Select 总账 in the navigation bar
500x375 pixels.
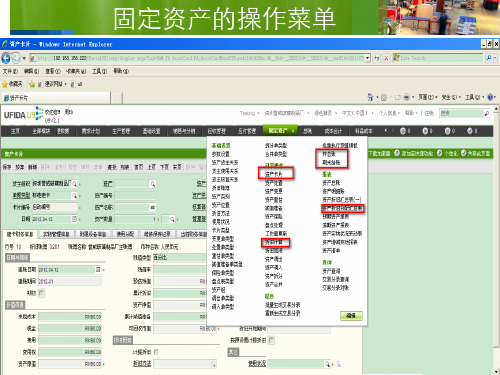click(x=307, y=131)
